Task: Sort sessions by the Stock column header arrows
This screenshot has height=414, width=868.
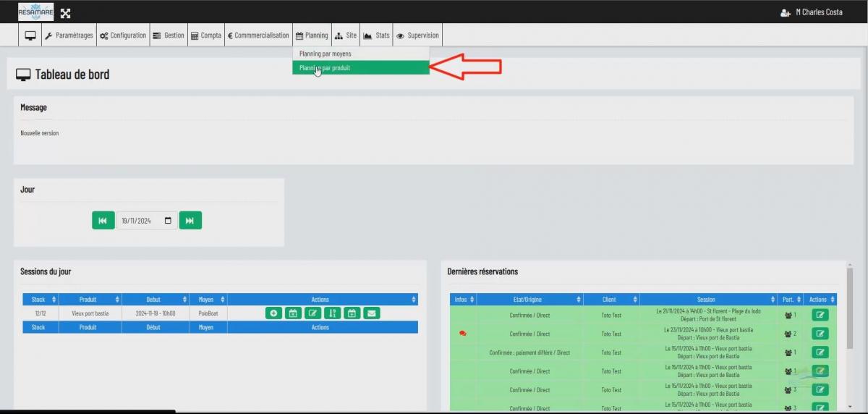Action: (x=54, y=300)
